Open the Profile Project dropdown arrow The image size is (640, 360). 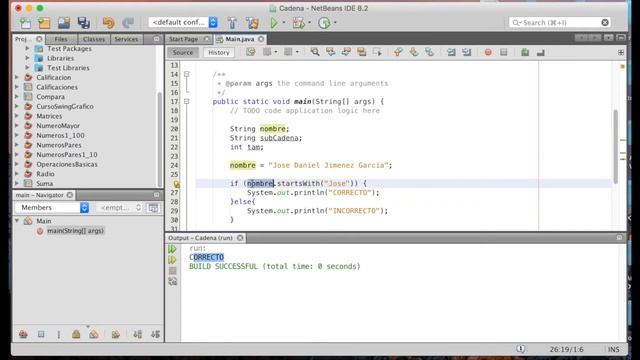tap(335, 23)
